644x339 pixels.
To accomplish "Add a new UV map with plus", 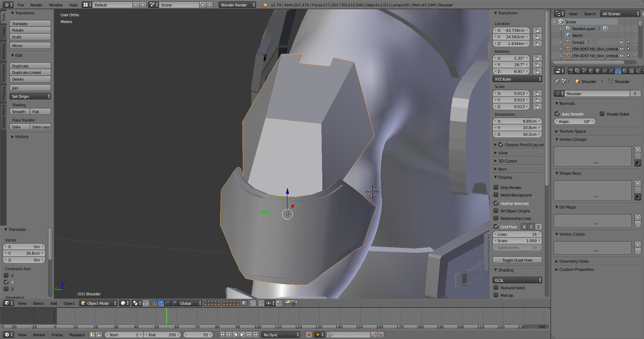I will pos(638,217).
